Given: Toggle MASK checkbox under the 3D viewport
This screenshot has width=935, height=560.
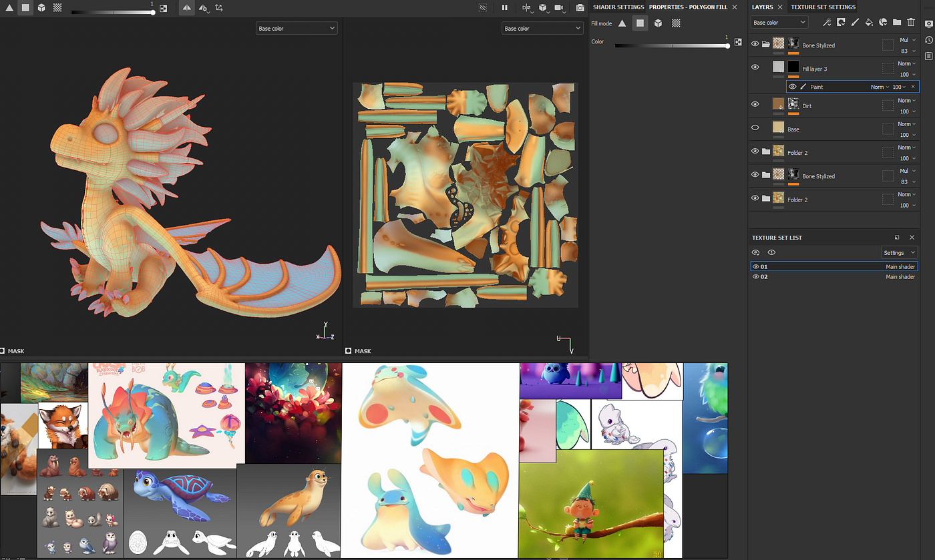Looking at the screenshot, I should pyautogui.click(x=3, y=350).
